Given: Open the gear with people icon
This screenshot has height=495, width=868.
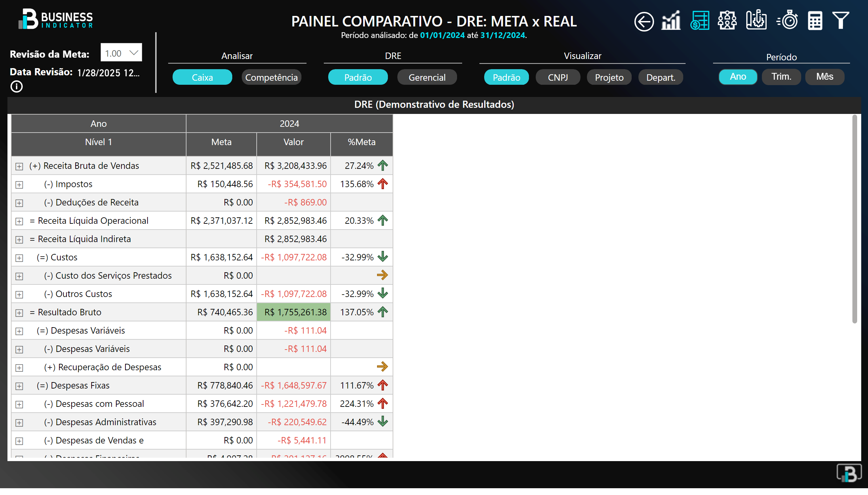Looking at the screenshot, I should coord(727,21).
